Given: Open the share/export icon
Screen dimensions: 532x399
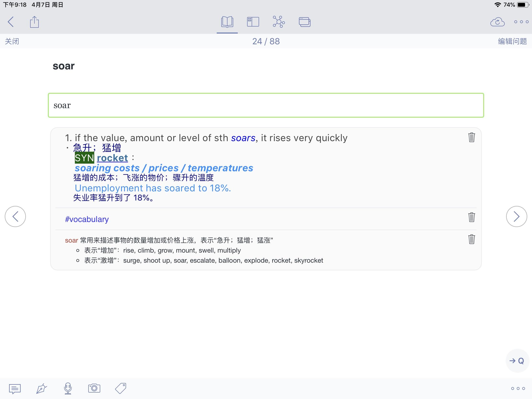Looking at the screenshot, I should [34, 22].
